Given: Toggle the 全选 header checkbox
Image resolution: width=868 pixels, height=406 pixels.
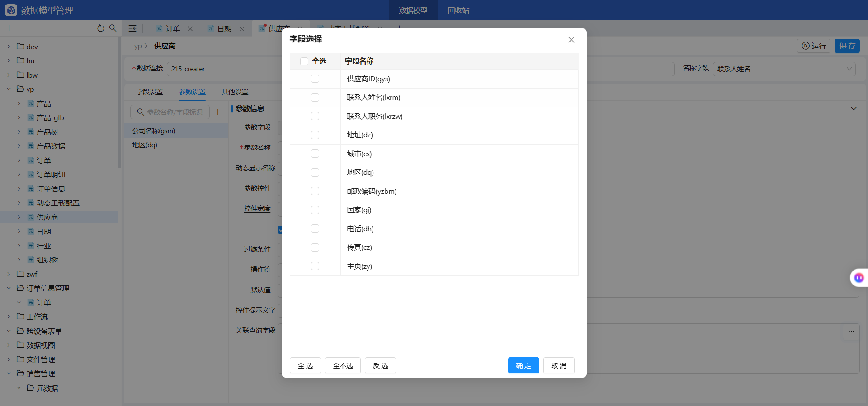Looking at the screenshot, I should 304,61.
